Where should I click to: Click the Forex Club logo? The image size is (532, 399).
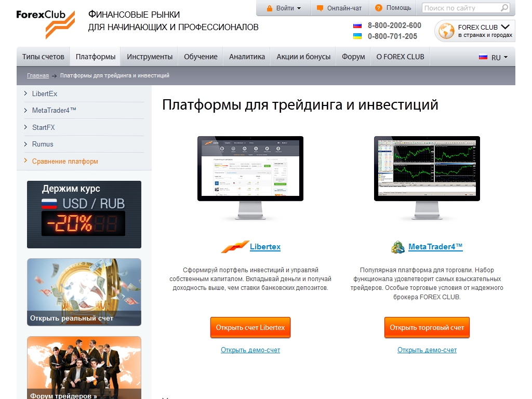click(x=45, y=24)
